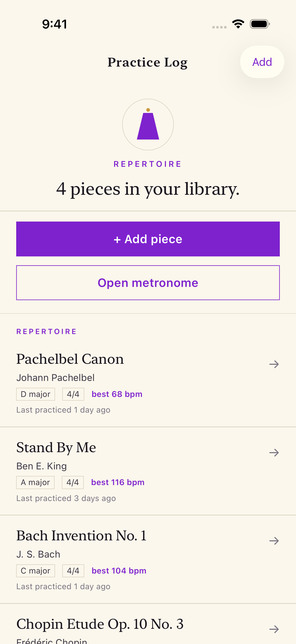The image size is (296, 644).
Task: Open Chopin Etude arrow icon
Action: [x=274, y=629]
